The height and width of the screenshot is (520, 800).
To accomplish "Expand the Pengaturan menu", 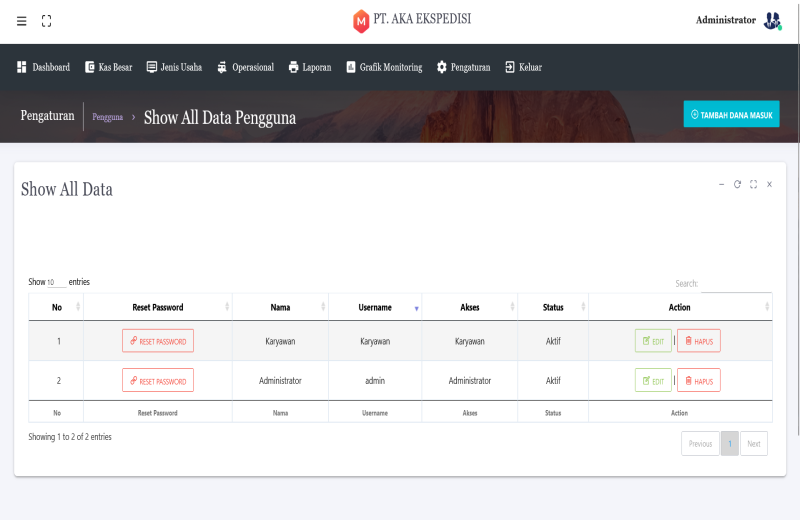I will point(463,67).
